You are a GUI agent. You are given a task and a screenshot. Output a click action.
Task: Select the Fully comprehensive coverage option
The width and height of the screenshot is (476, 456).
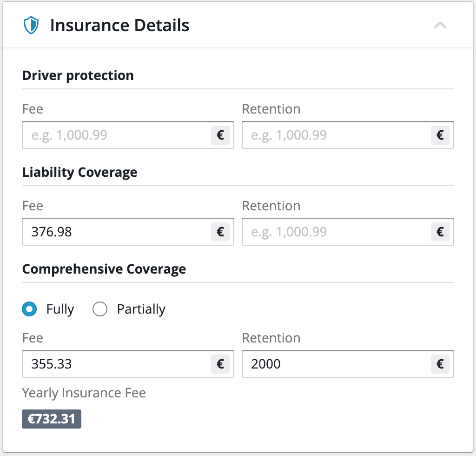pos(30,309)
